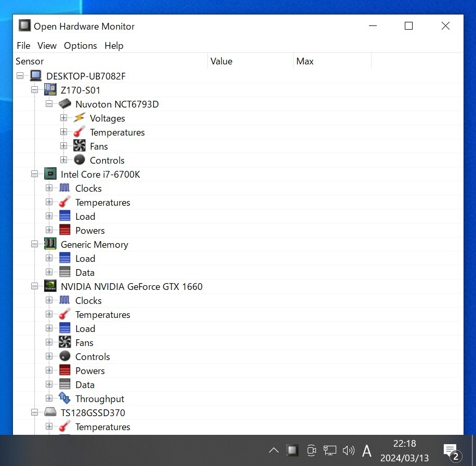Expand the Throughput node
The image size is (476, 466).
[x=49, y=398]
